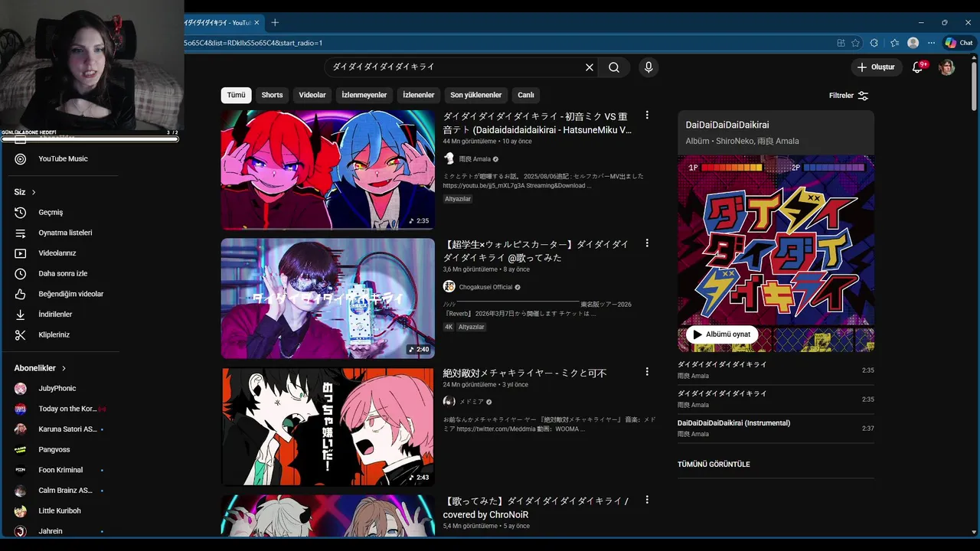Open メドミア channel link

click(471, 402)
